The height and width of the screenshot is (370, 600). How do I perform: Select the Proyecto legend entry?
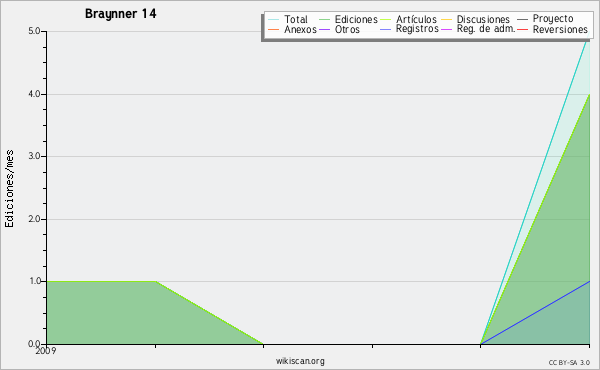point(545,18)
